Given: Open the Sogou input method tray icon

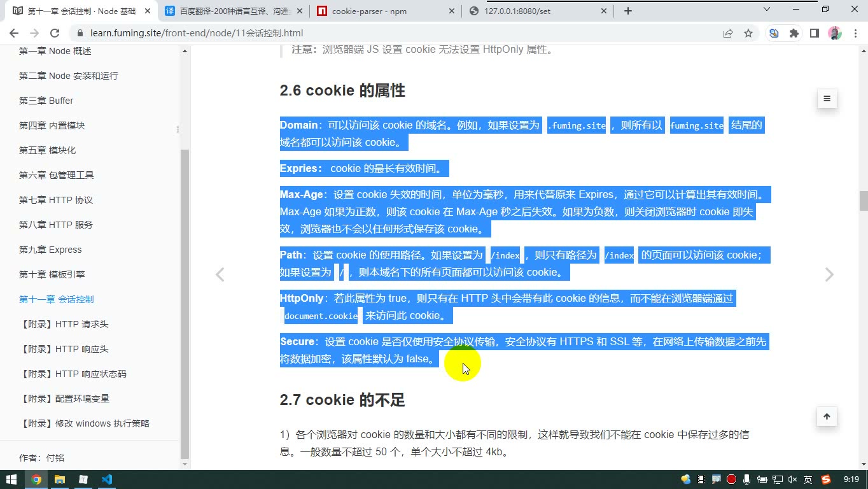Looking at the screenshot, I should (826, 479).
